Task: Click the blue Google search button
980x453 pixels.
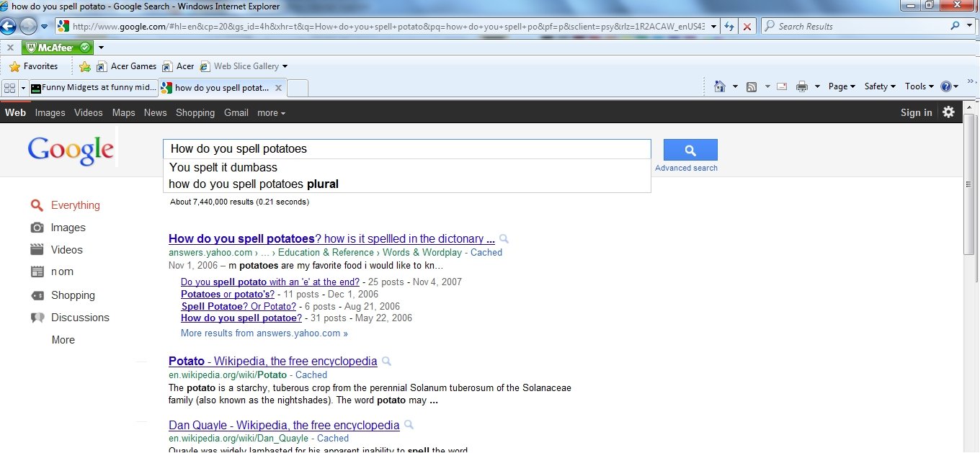Action: point(690,150)
